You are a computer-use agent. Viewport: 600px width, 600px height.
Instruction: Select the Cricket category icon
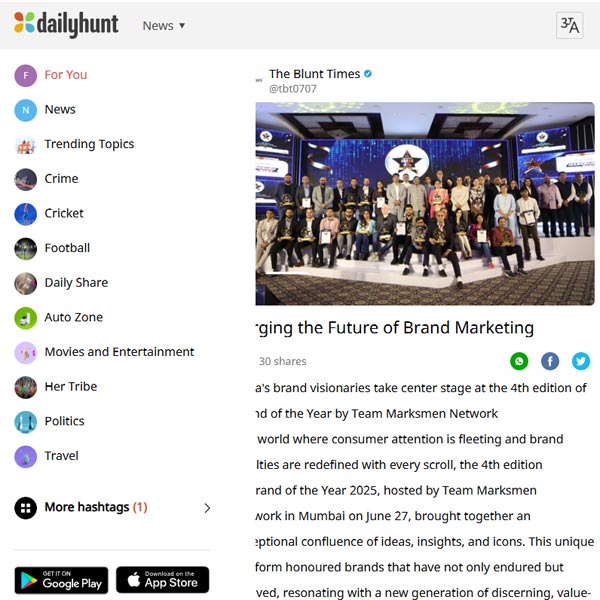click(26, 214)
